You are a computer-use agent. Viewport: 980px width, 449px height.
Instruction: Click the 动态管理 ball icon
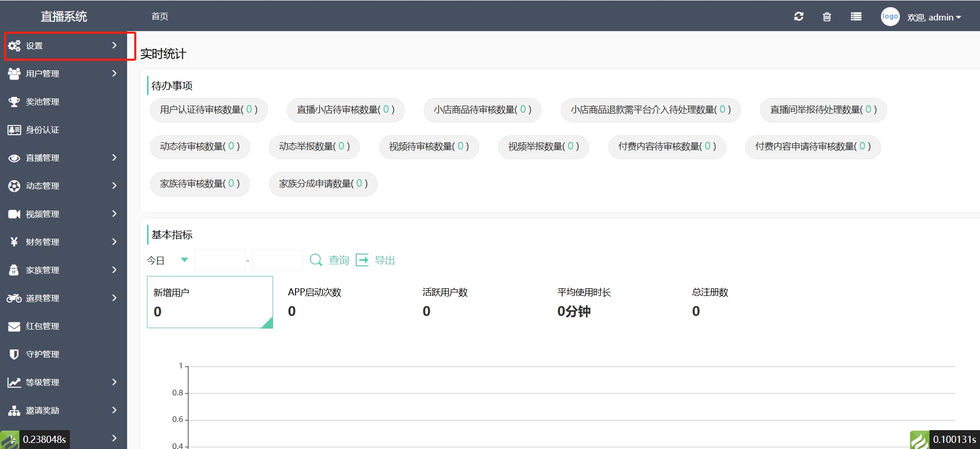14,186
